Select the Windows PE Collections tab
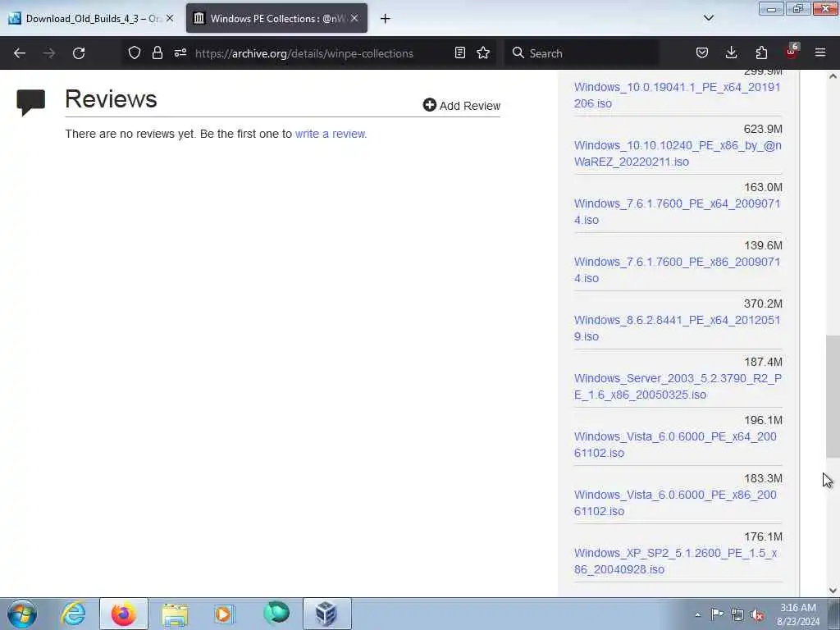Image resolution: width=840 pixels, height=630 pixels. [276, 18]
